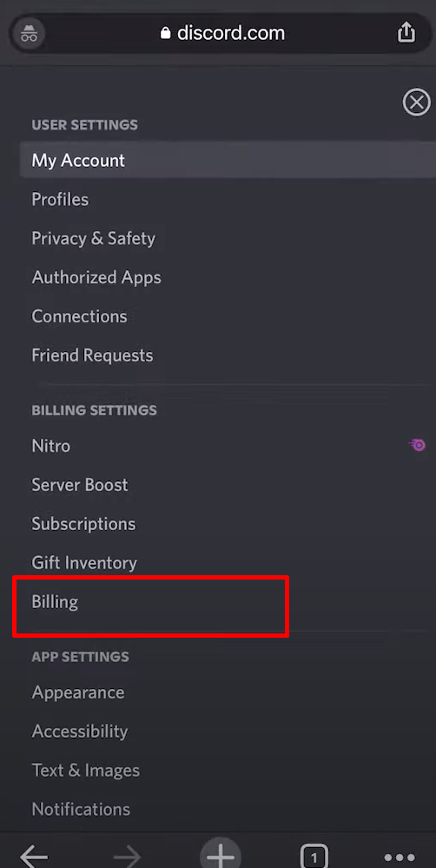Screen dimensions: 436x868
Task: Open the tab switcher showing 1
Action: (314, 857)
